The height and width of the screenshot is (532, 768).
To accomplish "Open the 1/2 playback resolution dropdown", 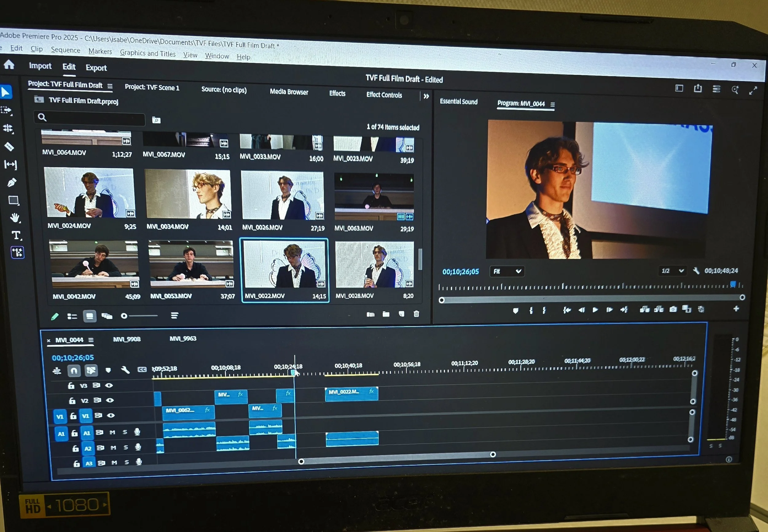I will pos(672,271).
